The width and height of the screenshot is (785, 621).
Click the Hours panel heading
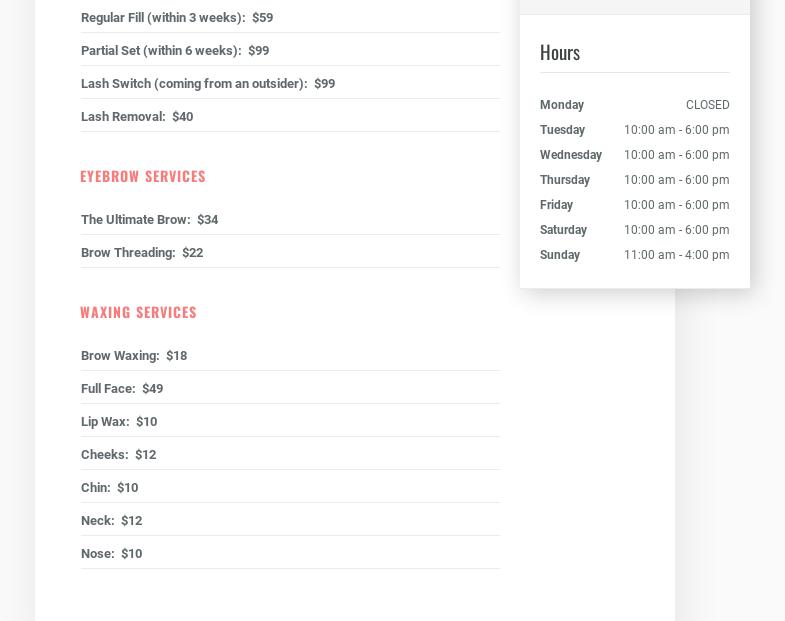click(560, 52)
